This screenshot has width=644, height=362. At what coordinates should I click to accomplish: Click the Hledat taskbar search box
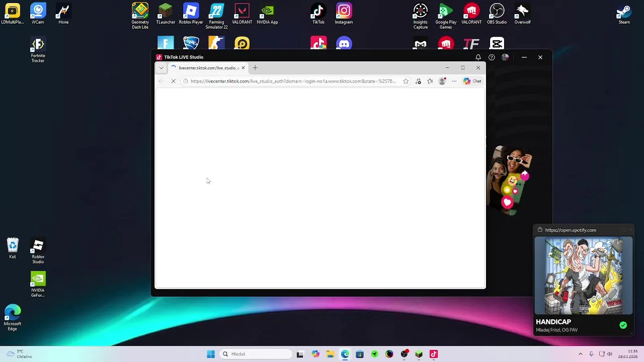256,354
